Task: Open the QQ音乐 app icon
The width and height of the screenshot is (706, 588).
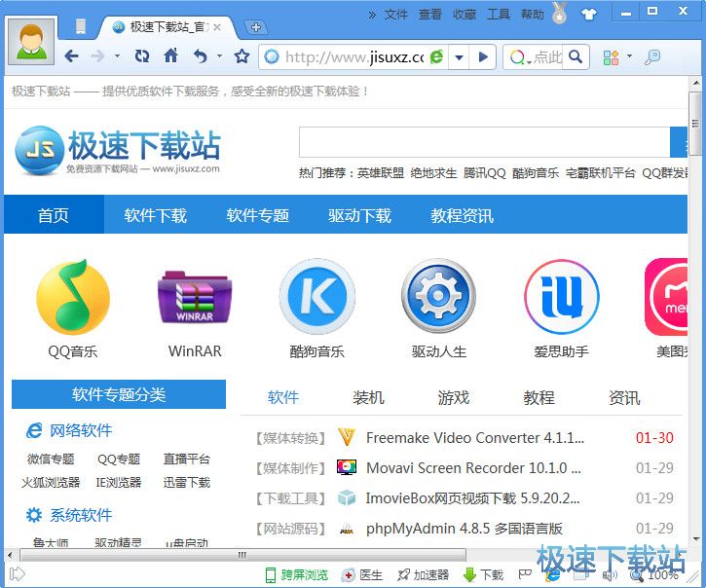Action: tap(73, 297)
